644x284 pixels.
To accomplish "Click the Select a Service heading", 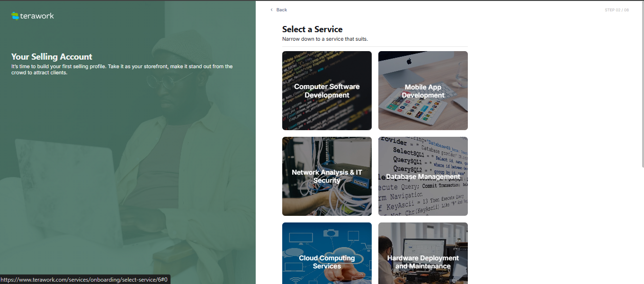I will (x=312, y=29).
